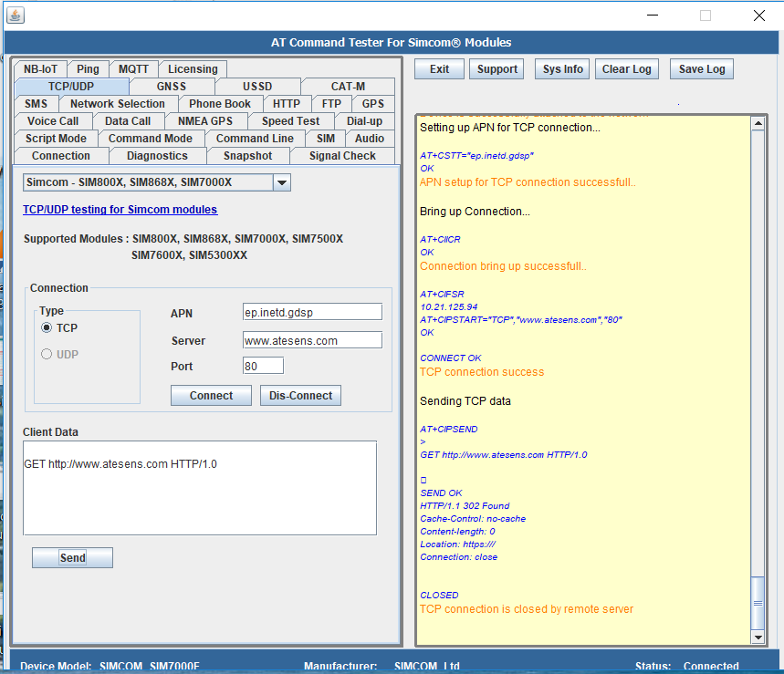Screen dimensions: 784x674
Task: Save the log to file
Action: point(702,69)
